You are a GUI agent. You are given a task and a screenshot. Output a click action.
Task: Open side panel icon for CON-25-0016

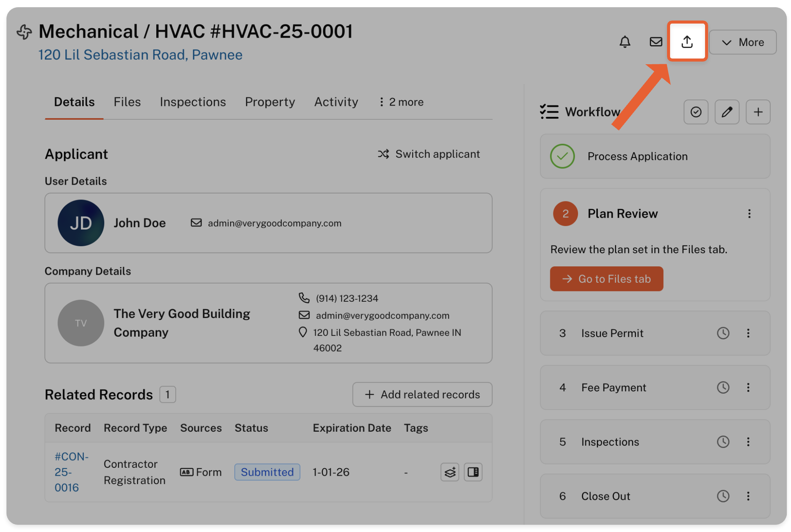[x=473, y=472]
